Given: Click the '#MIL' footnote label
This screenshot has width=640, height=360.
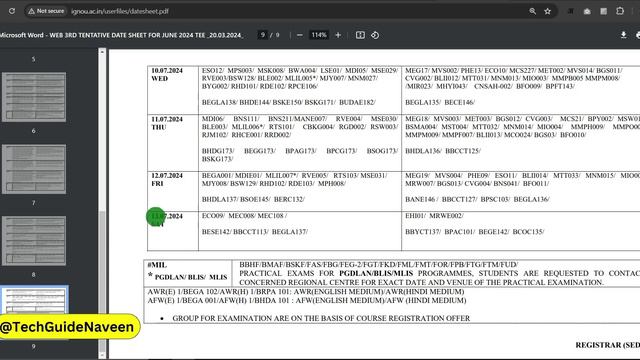Looking at the screenshot, I should [158, 265].
